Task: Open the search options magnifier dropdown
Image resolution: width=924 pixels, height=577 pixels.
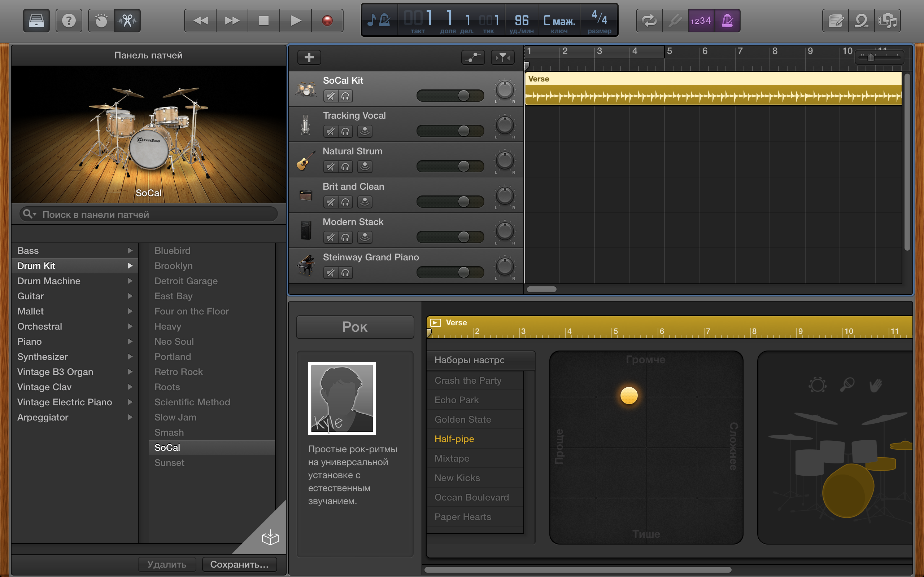Action: (x=29, y=214)
